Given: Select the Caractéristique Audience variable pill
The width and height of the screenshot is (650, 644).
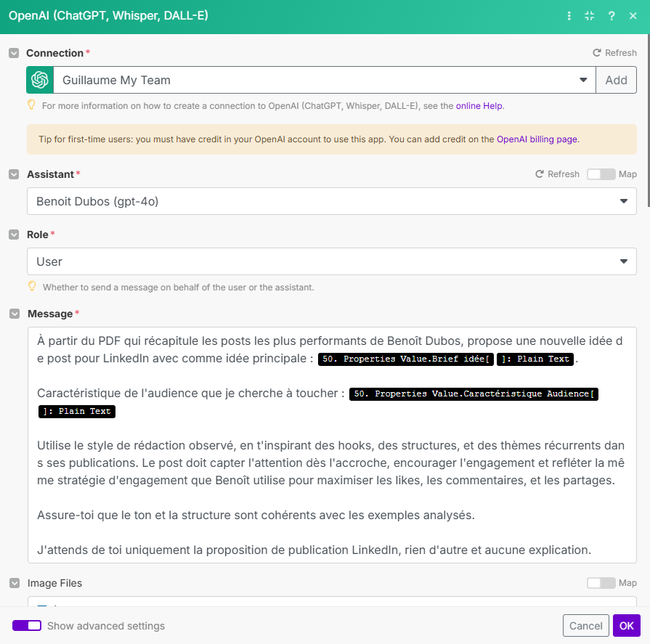Looking at the screenshot, I should coord(474,394).
